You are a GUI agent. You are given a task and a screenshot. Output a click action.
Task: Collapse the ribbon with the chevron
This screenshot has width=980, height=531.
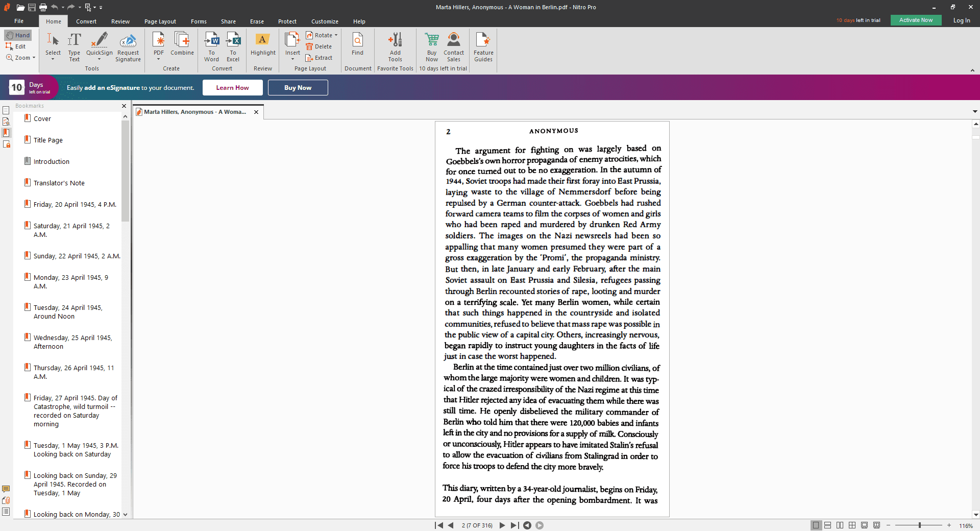coord(972,70)
